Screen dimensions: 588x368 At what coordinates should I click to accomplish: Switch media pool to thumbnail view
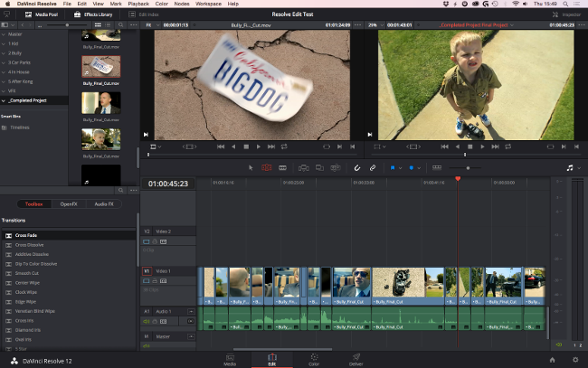pos(98,25)
